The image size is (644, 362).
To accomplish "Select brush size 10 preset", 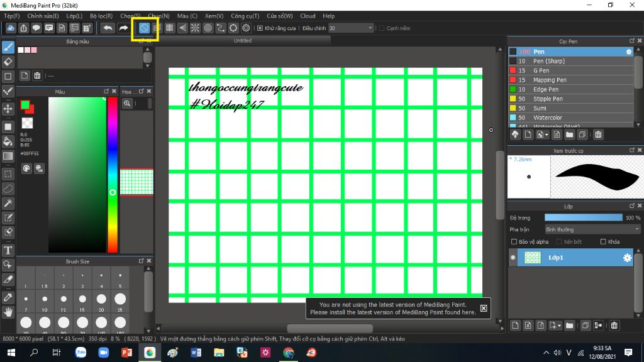I will tap(45, 302).
